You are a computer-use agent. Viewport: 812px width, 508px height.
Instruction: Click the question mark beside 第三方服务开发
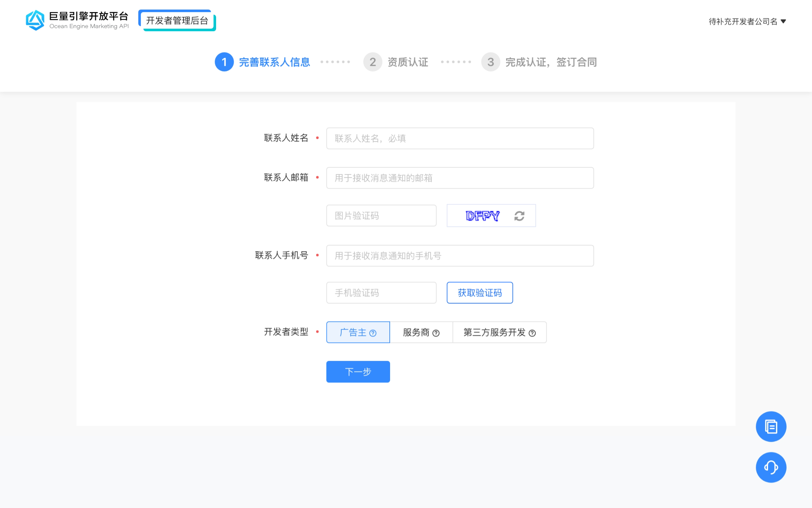coord(532,333)
